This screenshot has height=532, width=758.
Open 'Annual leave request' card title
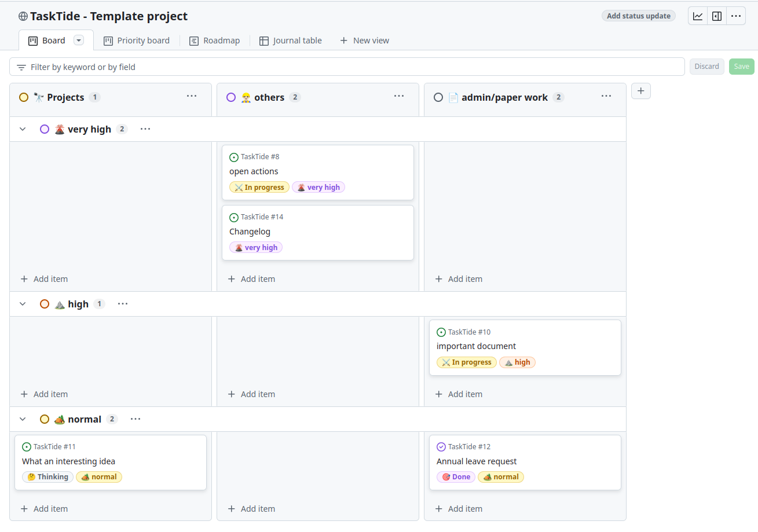point(477,461)
